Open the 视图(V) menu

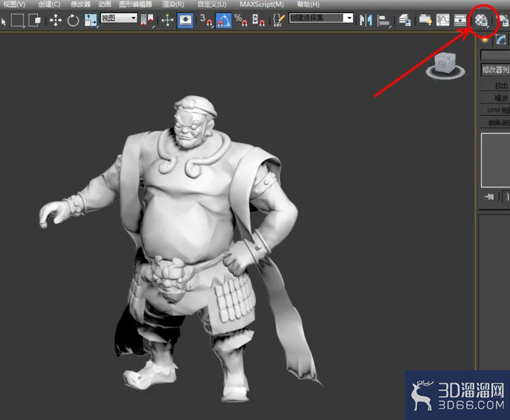(x=14, y=4)
